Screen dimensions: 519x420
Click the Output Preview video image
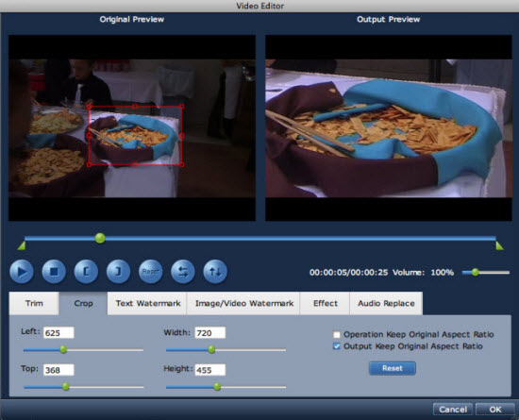(x=389, y=128)
